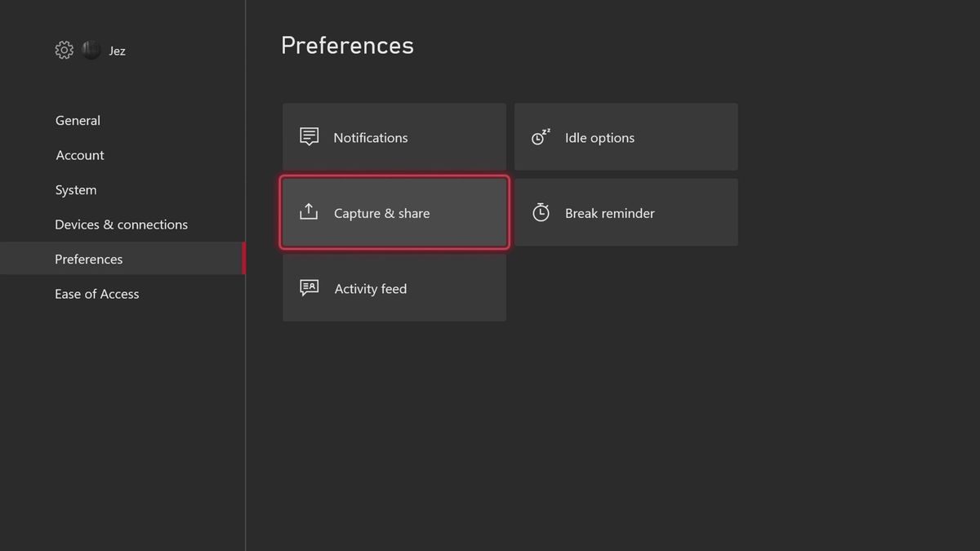
Task: Select Account in the sidebar
Action: click(79, 155)
